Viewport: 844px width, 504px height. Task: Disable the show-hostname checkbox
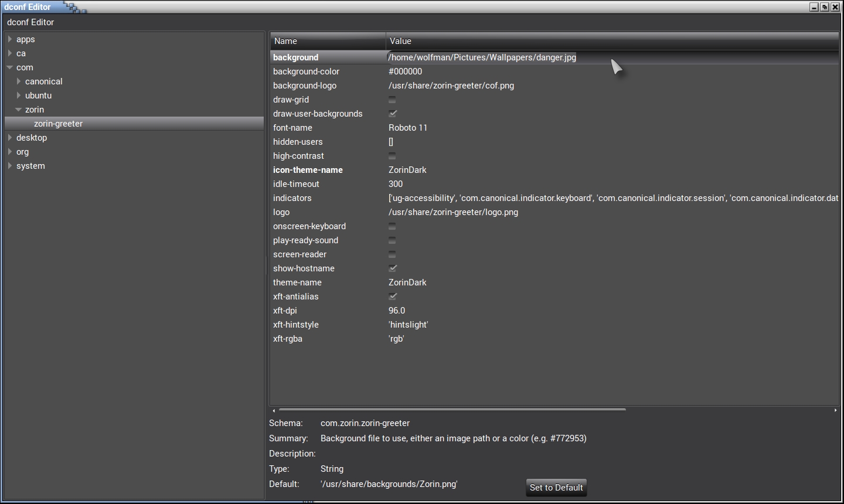[x=392, y=268]
